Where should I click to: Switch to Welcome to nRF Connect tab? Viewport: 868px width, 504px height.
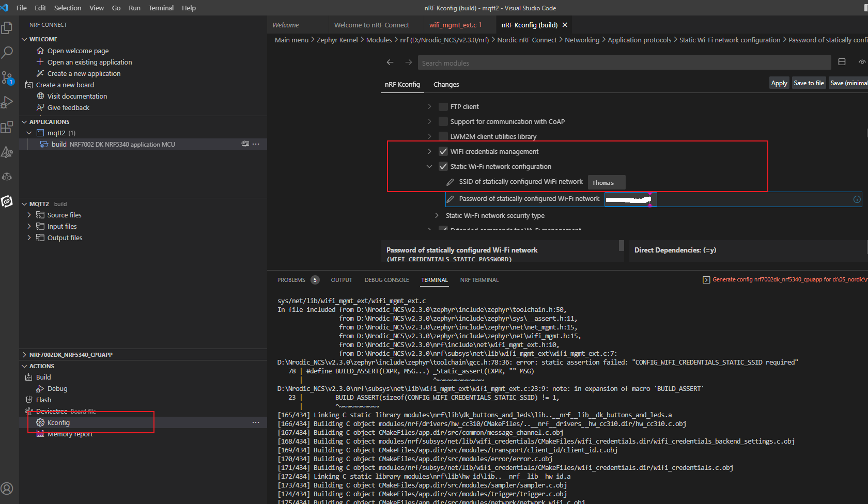pos(371,25)
